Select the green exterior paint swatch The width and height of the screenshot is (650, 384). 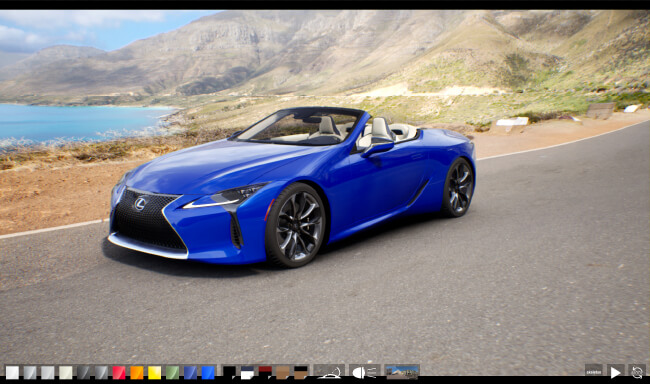(172, 372)
